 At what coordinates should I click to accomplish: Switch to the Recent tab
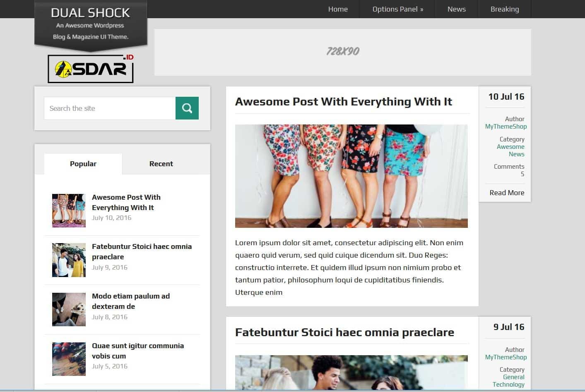coord(161,164)
